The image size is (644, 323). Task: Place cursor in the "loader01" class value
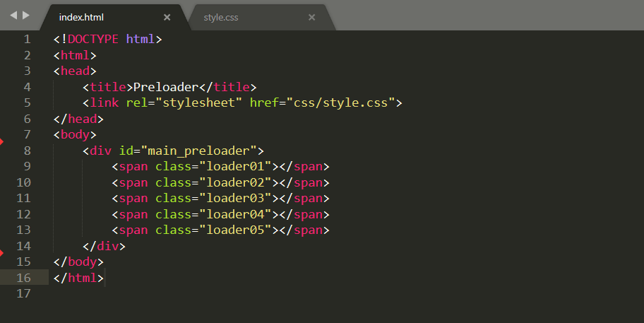click(x=235, y=166)
